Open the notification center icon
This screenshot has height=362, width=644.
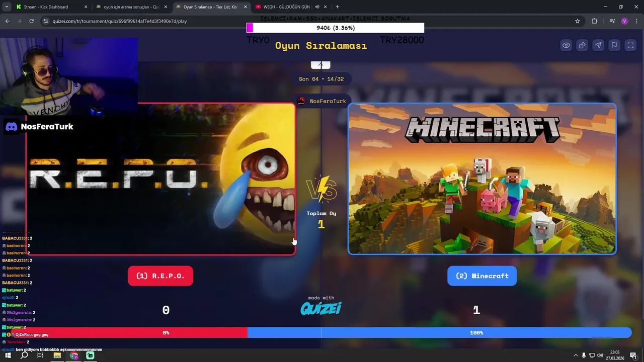(x=634, y=355)
